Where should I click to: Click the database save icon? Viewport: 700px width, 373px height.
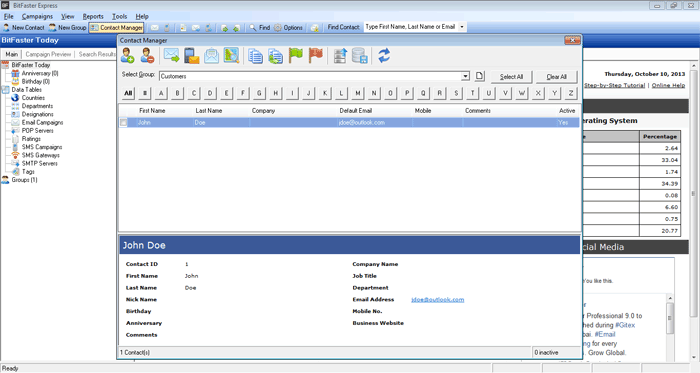[x=359, y=56]
